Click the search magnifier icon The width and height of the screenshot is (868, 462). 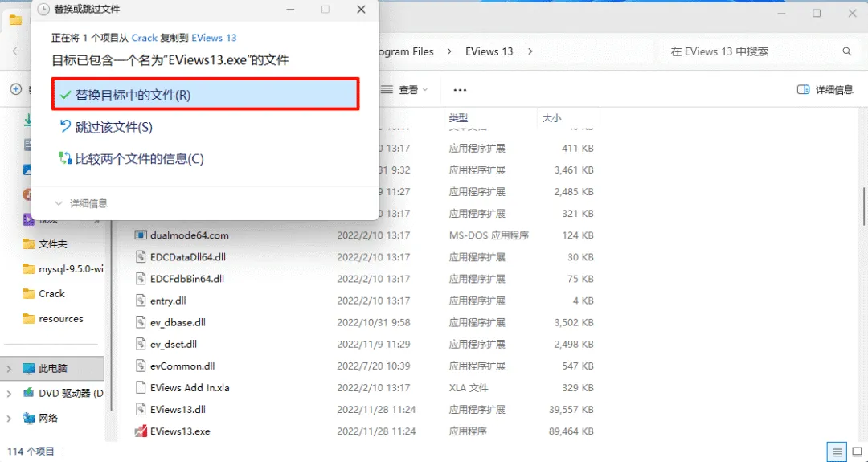coord(846,51)
